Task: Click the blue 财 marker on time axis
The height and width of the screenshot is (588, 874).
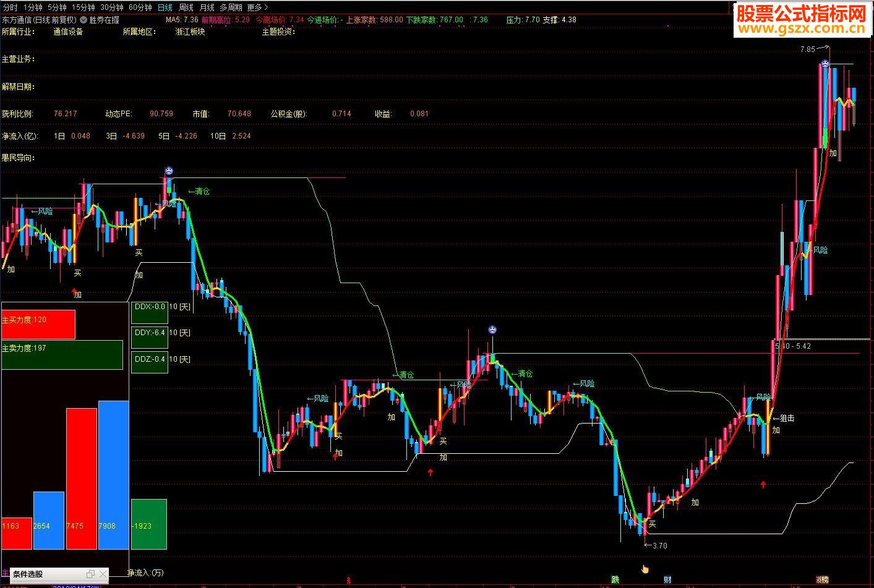Action: pos(667,580)
